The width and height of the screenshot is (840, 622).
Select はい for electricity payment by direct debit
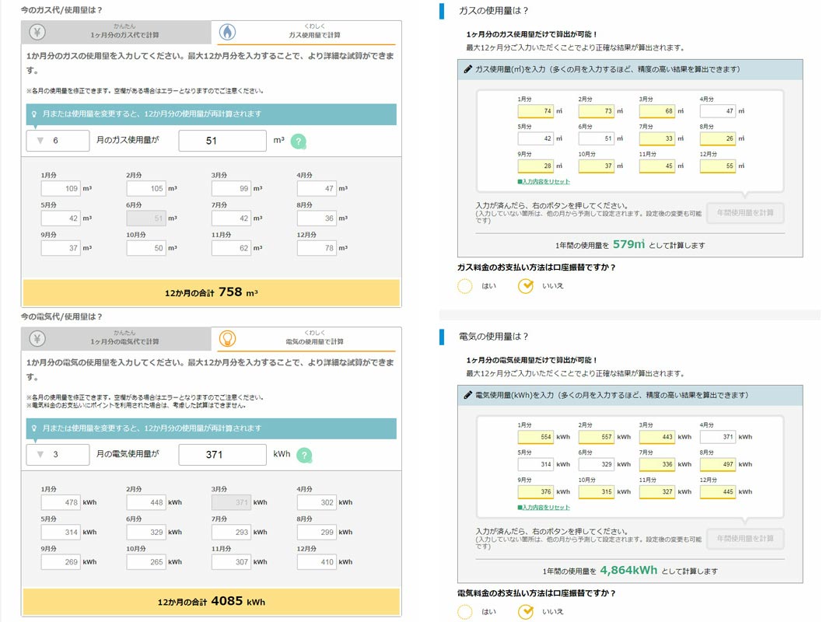pyautogui.click(x=467, y=613)
